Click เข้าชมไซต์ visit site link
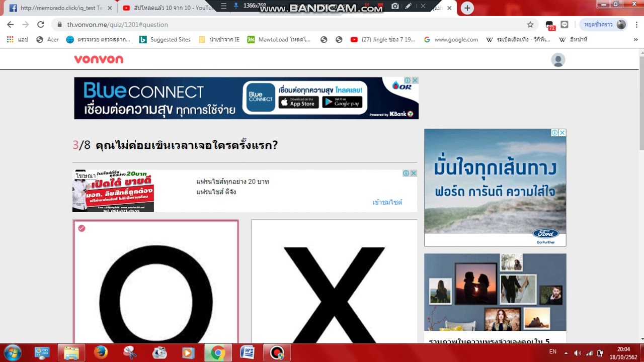This screenshot has width=644, height=362. (387, 202)
